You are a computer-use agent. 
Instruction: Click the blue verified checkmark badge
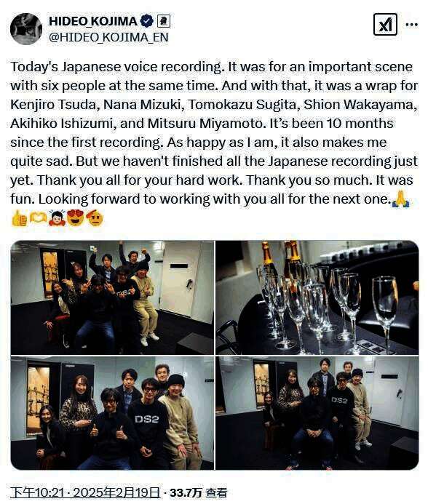(x=147, y=21)
